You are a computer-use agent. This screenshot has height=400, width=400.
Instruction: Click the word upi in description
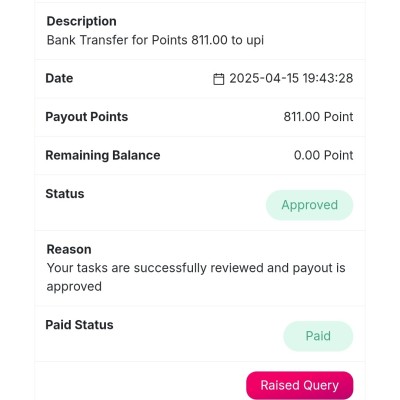tap(255, 41)
